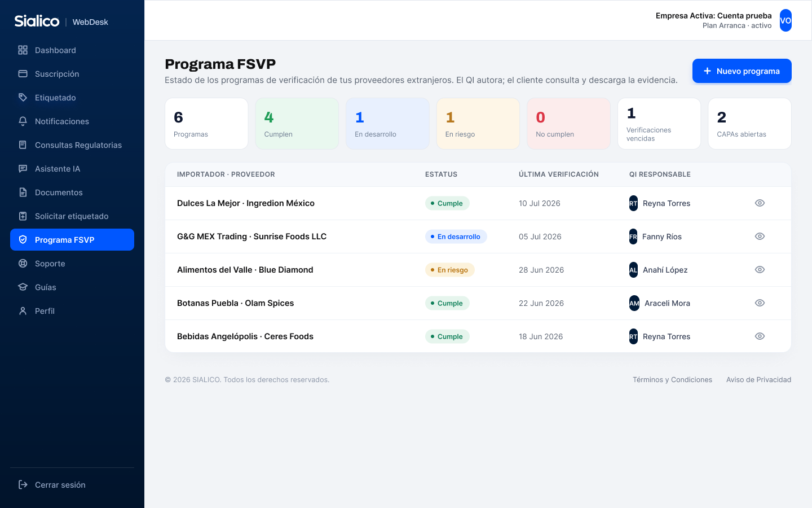This screenshot has height=508, width=812.
Task: Click the Guías graduation cap icon
Action: (23, 287)
